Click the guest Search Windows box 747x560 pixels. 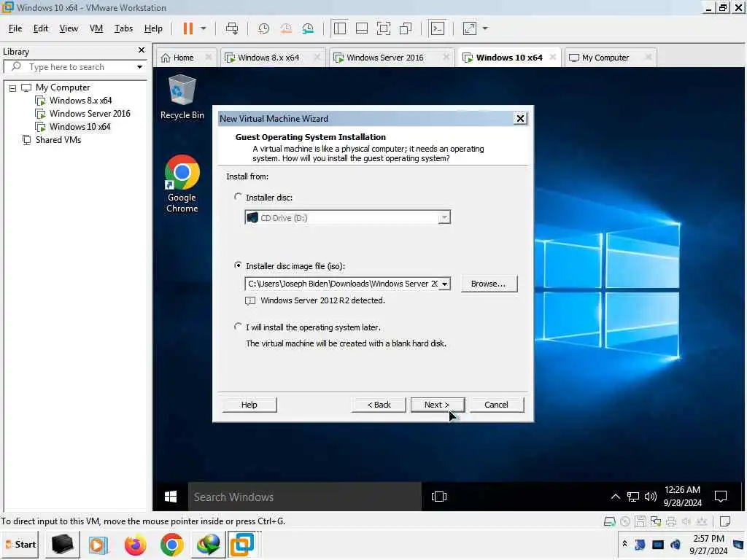pos(305,497)
